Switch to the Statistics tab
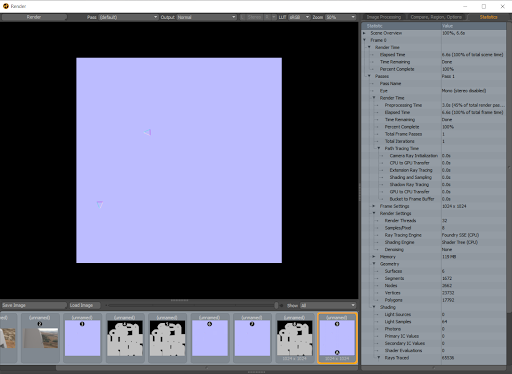 pyautogui.click(x=488, y=17)
